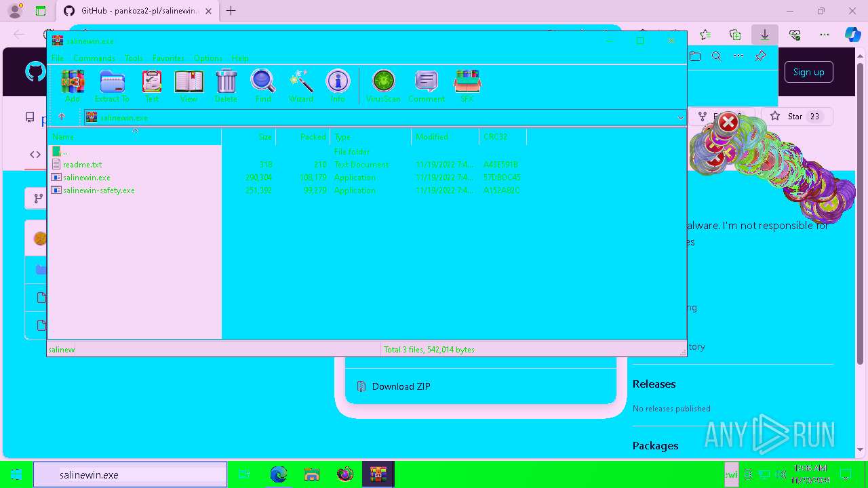Open the File menu in WinRAR

(x=58, y=58)
